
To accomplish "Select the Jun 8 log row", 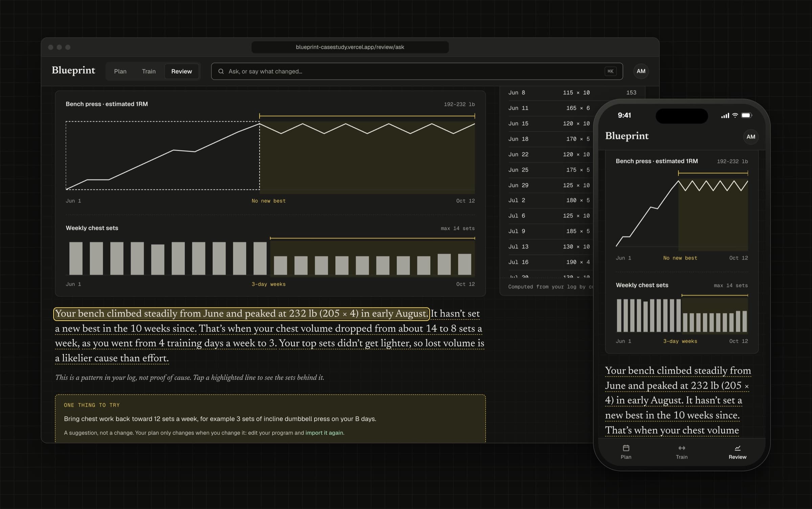I will (x=572, y=93).
